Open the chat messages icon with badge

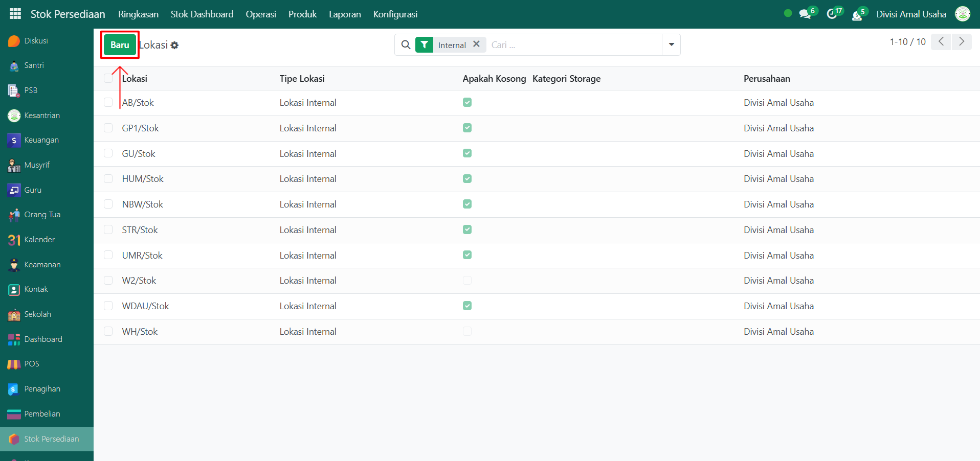click(x=805, y=14)
